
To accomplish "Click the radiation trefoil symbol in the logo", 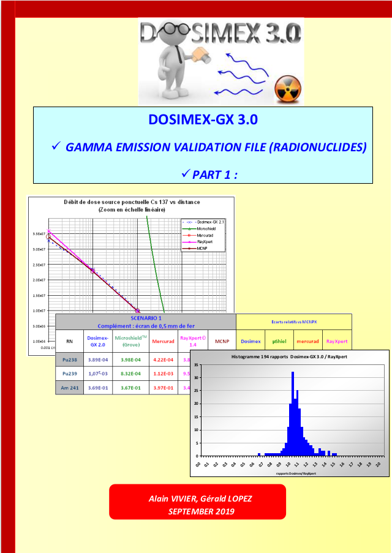I will point(288,89).
